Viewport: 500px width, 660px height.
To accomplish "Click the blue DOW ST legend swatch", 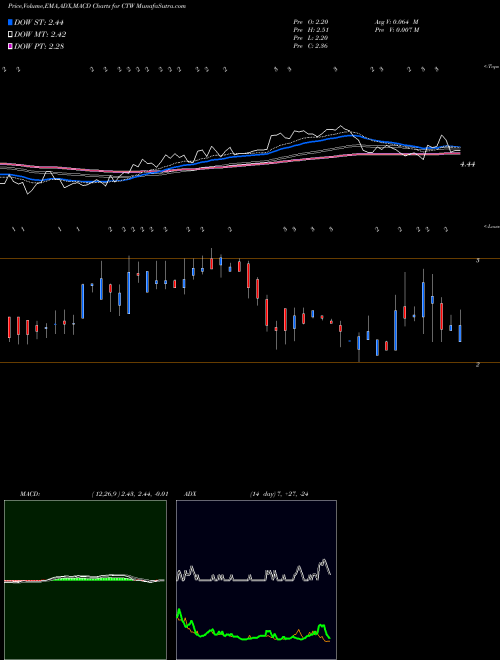I will coord(11,22).
